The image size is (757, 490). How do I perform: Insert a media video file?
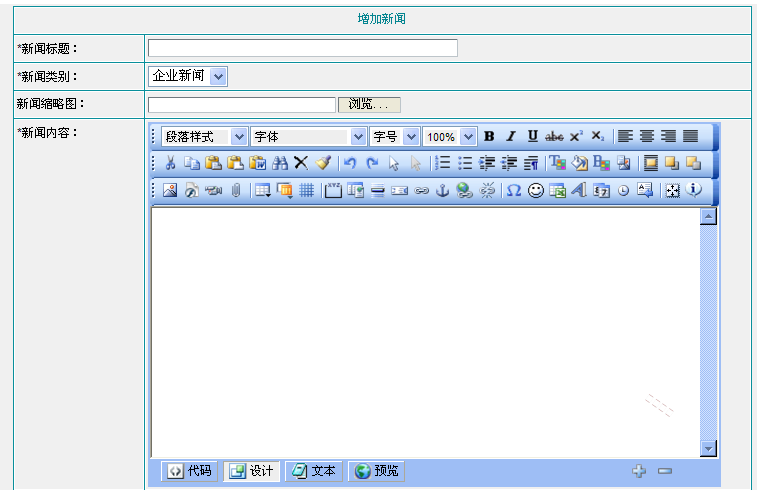pyautogui.click(x=213, y=190)
